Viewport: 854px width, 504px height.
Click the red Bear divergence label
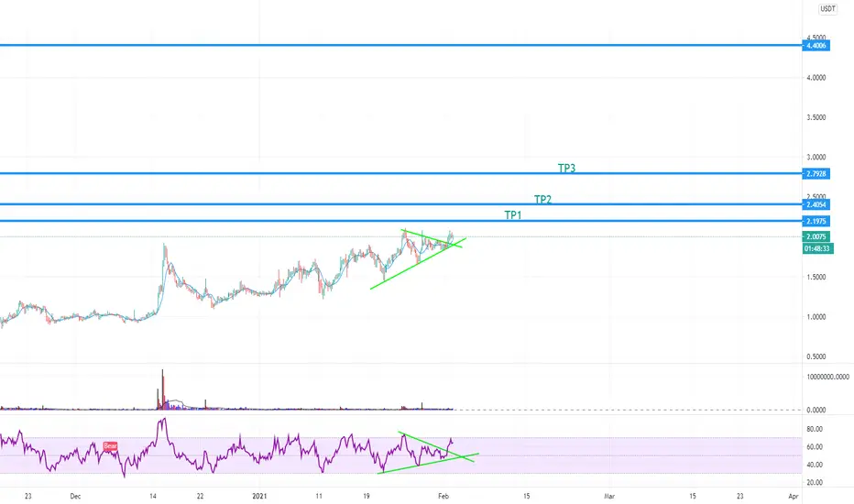pos(111,445)
